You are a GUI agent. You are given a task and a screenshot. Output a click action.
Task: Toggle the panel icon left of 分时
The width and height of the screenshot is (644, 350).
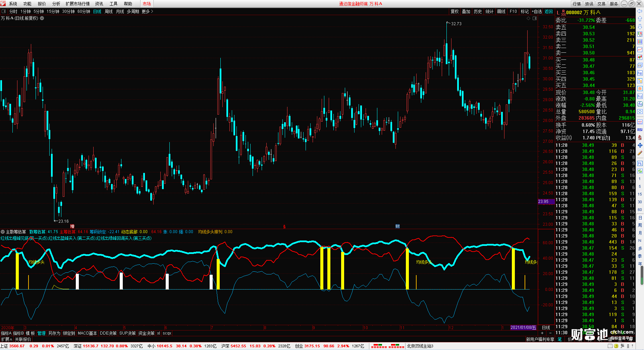point(4,11)
